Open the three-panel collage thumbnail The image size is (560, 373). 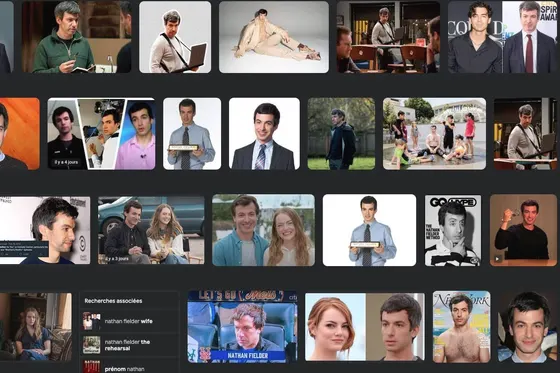click(x=101, y=134)
